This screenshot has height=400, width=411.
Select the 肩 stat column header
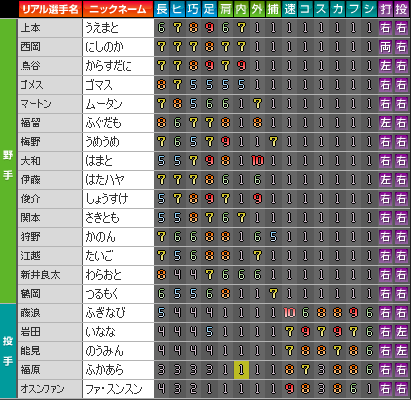tap(226, 9)
